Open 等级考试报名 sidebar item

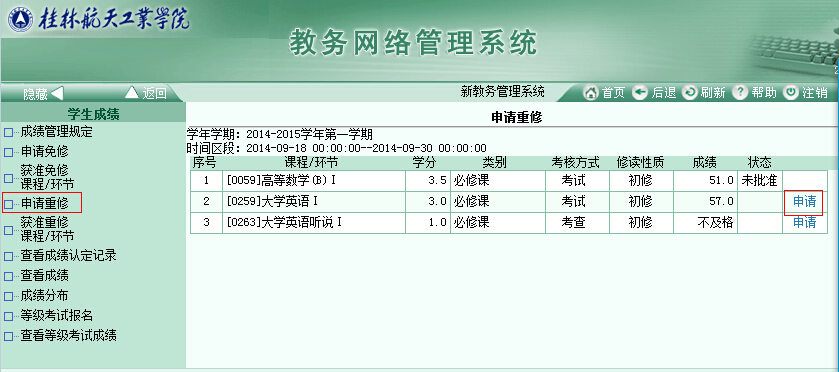56,316
